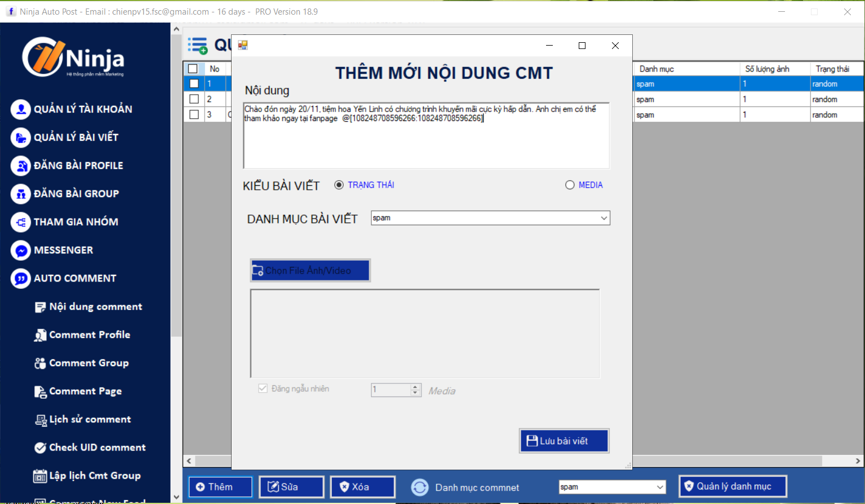The width and height of the screenshot is (865, 504).
Task: Go to Lịch sử comment submenu
Action: pos(90,420)
